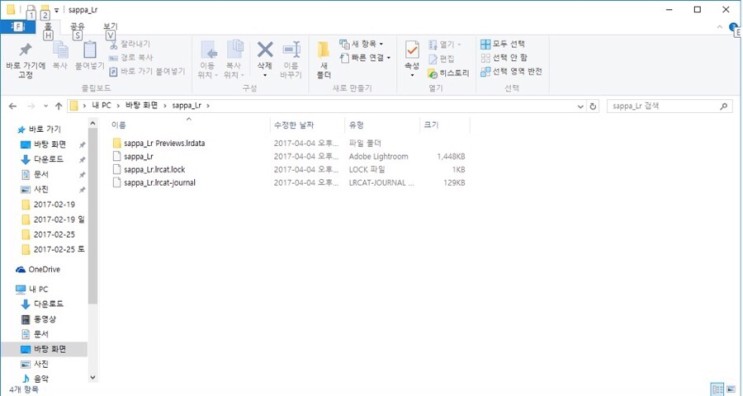Click 내 PC in the address bar
Viewport: 743px width, 396px height.
[x=101, y=106]
